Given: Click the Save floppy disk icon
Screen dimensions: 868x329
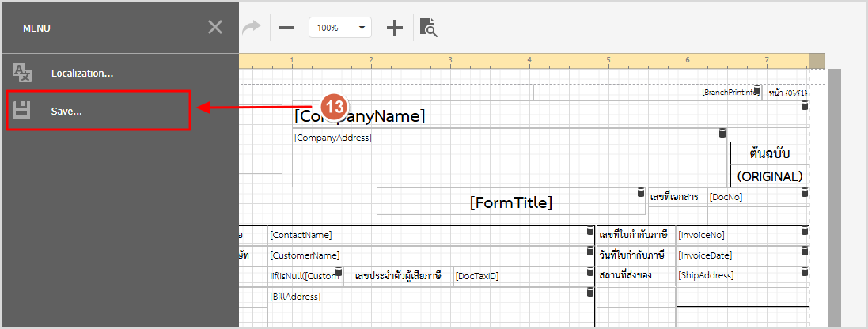Looking at the screenshot, I should click(x=22, y=111).
